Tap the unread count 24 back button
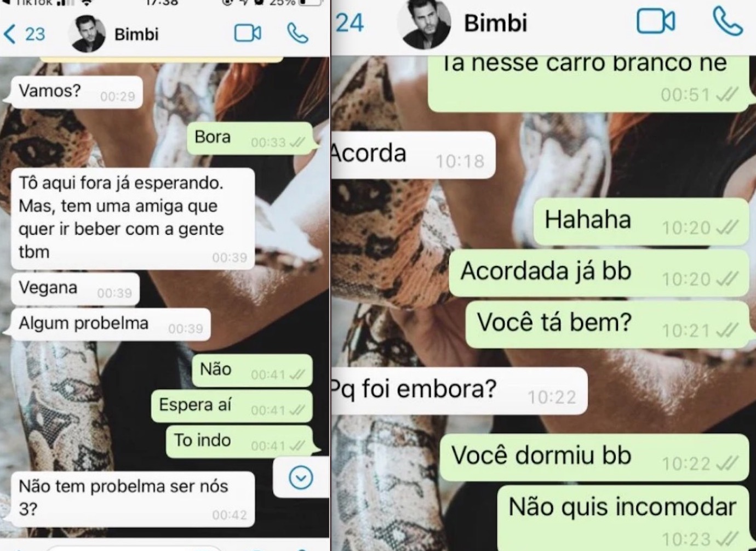Screen dimensions: 756x551 point(350,23)
